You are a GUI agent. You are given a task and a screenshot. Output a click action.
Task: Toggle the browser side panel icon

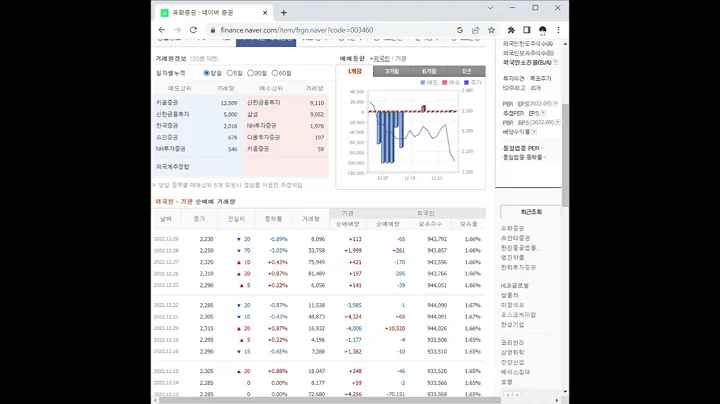coord(527,30)
